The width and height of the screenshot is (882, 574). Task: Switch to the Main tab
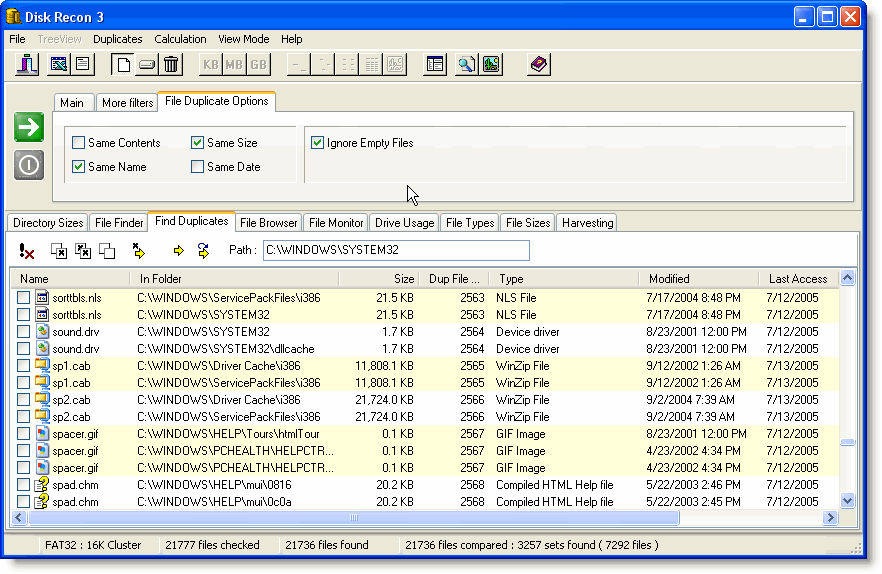click(x=72, y=103)
